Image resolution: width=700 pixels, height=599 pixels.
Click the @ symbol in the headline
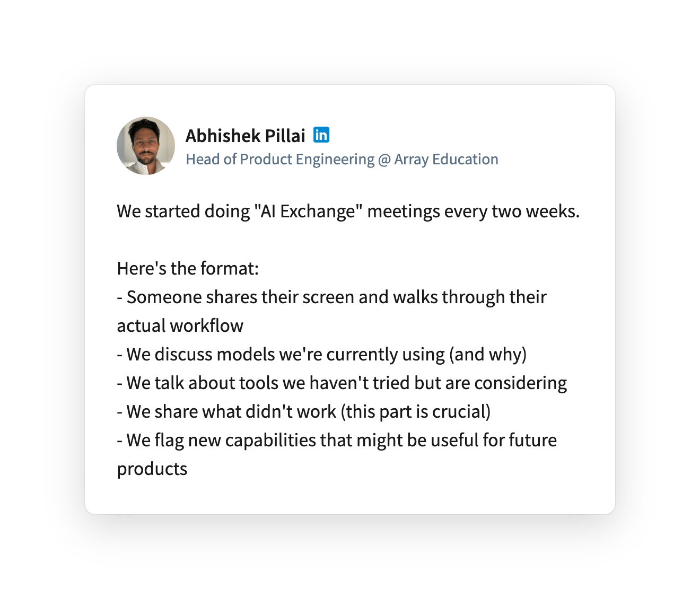(x=384, y=160)
